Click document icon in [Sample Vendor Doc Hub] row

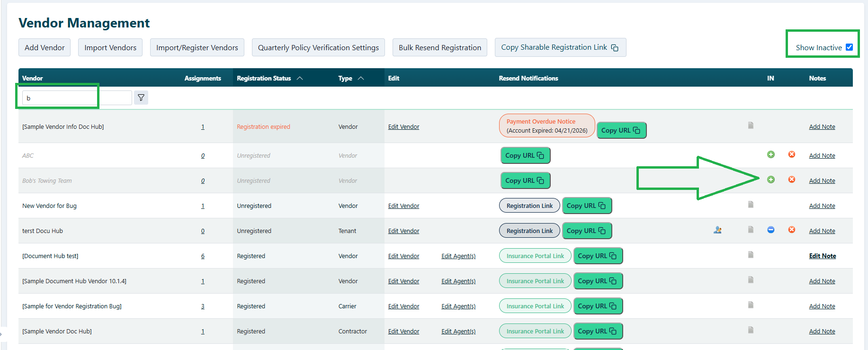pyautogui.click(x=751, y=330)
